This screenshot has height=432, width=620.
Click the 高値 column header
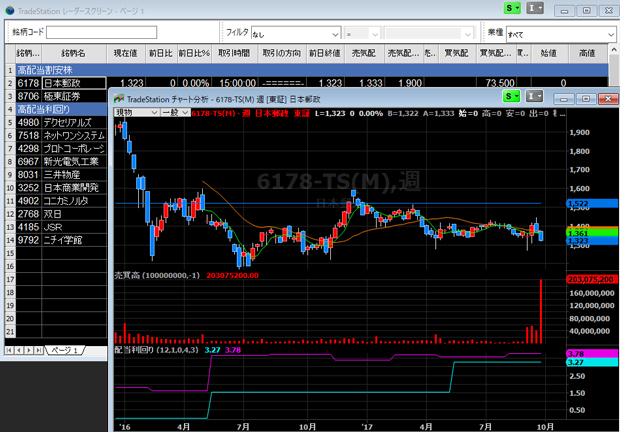coord(588,53)
